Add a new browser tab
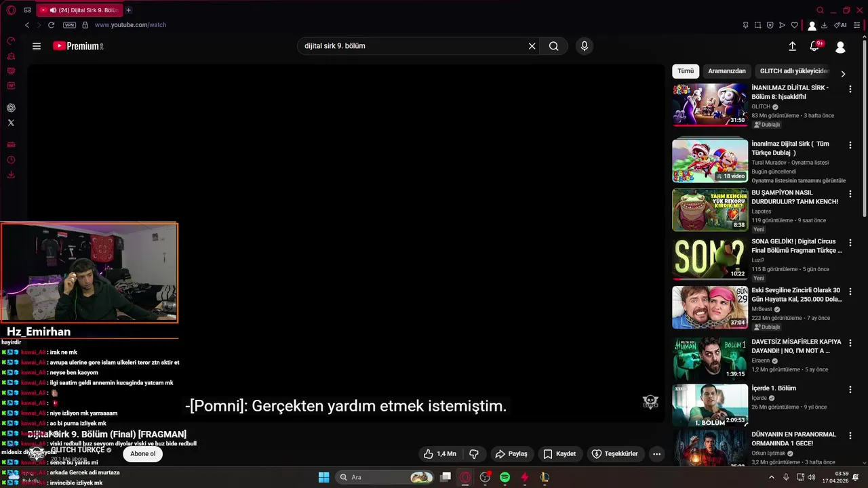The image size is (868, 488). point(128,10)
